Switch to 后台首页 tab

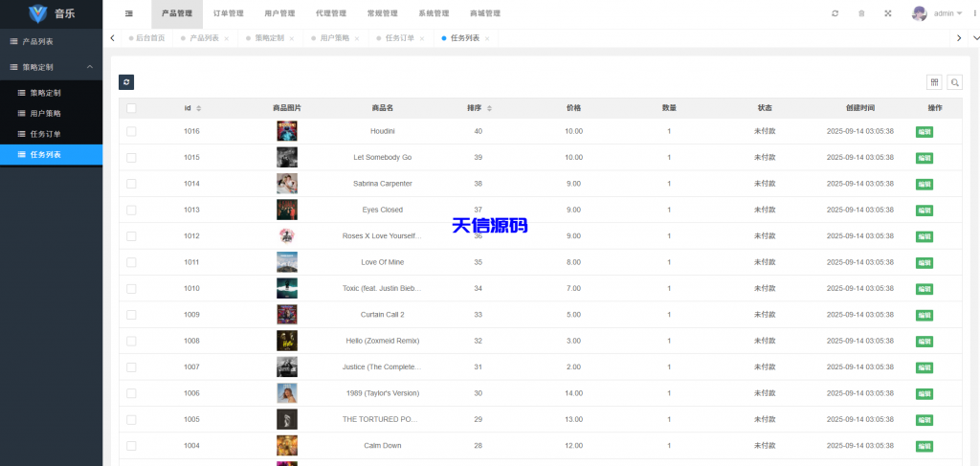coord(146,38)
